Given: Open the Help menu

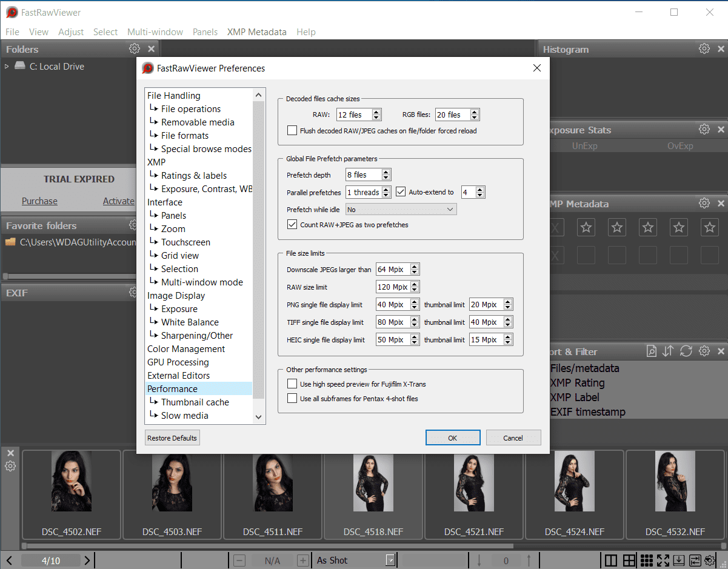Looking at the screenshot, I should (306, 32).
